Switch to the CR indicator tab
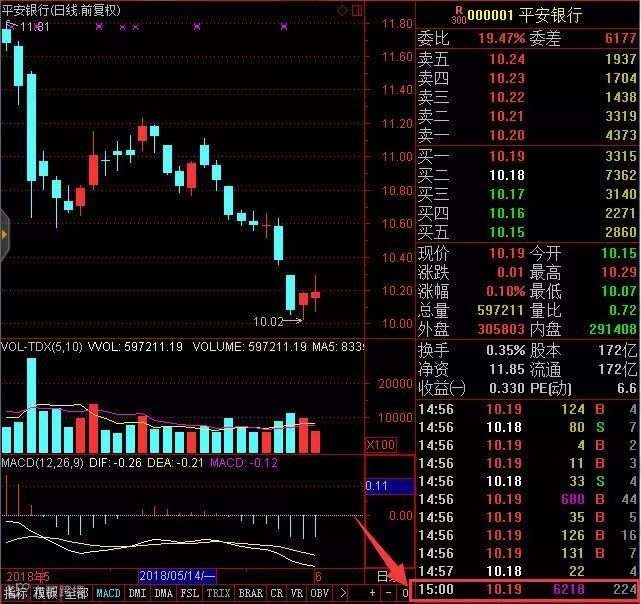Viewport: 641px width, 604px height. [277, 593]
